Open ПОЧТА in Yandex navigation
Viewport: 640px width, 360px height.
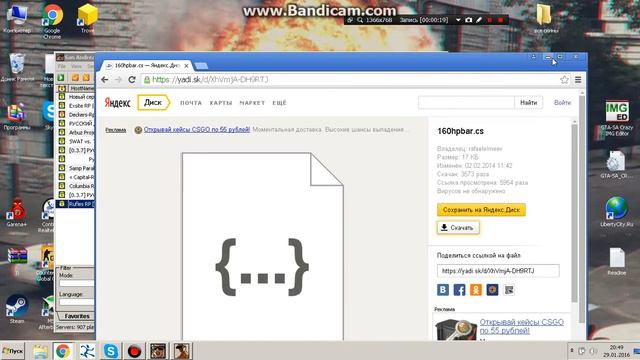point(191,103)
